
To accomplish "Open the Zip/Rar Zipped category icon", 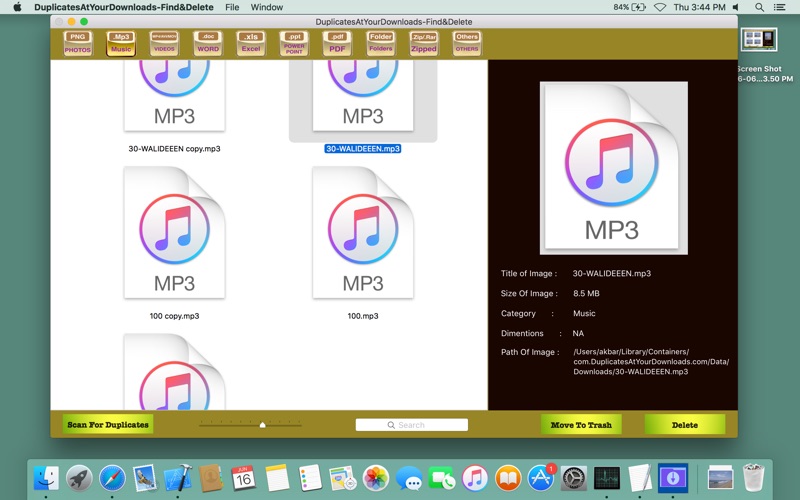I will click(x=423, y=43).
